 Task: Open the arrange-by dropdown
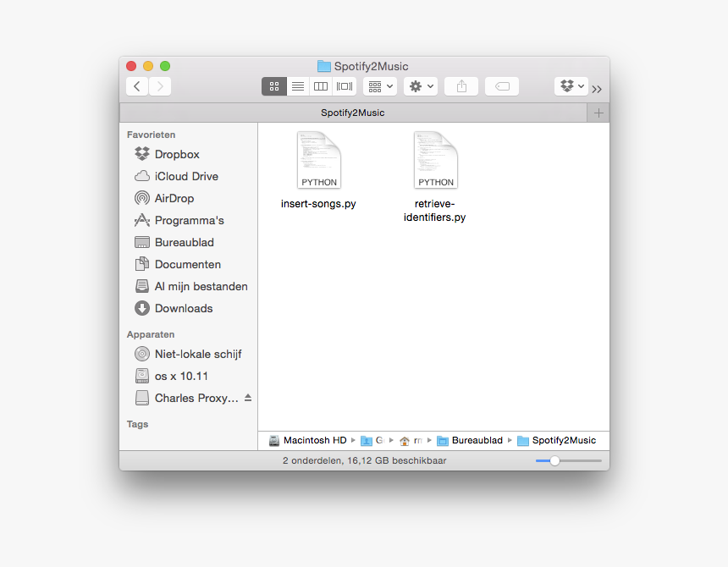[x=380, y=86]
